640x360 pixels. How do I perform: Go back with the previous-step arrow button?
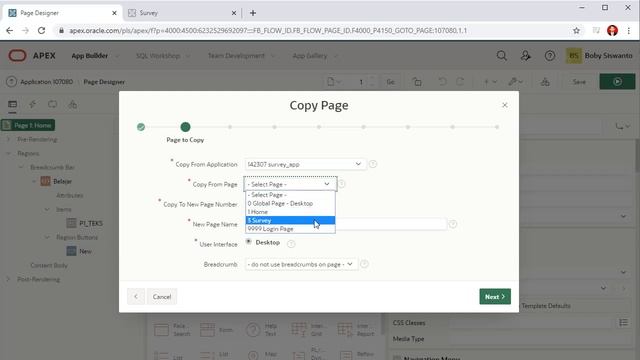click(x=136, y=297)
